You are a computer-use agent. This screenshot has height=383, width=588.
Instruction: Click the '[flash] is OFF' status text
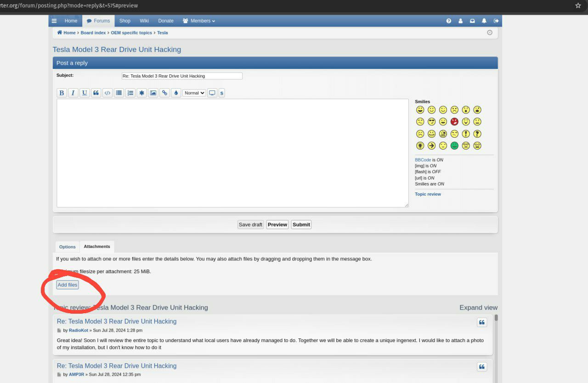click(428, 172)
